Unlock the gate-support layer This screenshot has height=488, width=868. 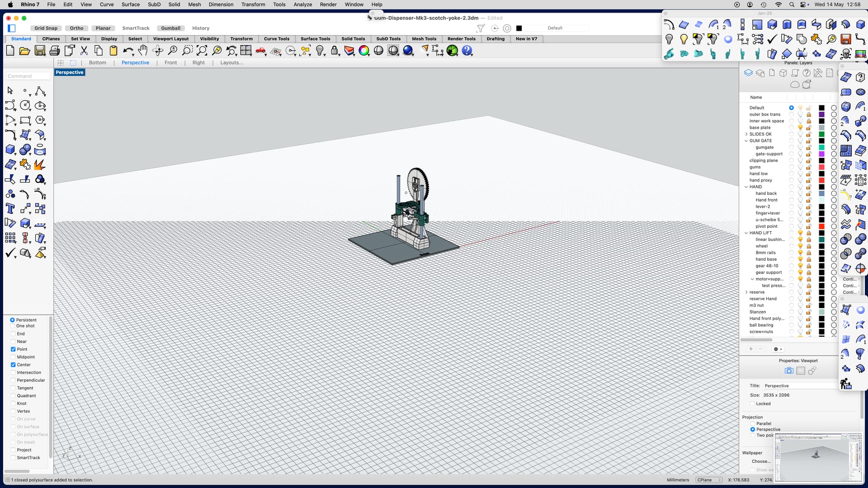click(809, 154)
